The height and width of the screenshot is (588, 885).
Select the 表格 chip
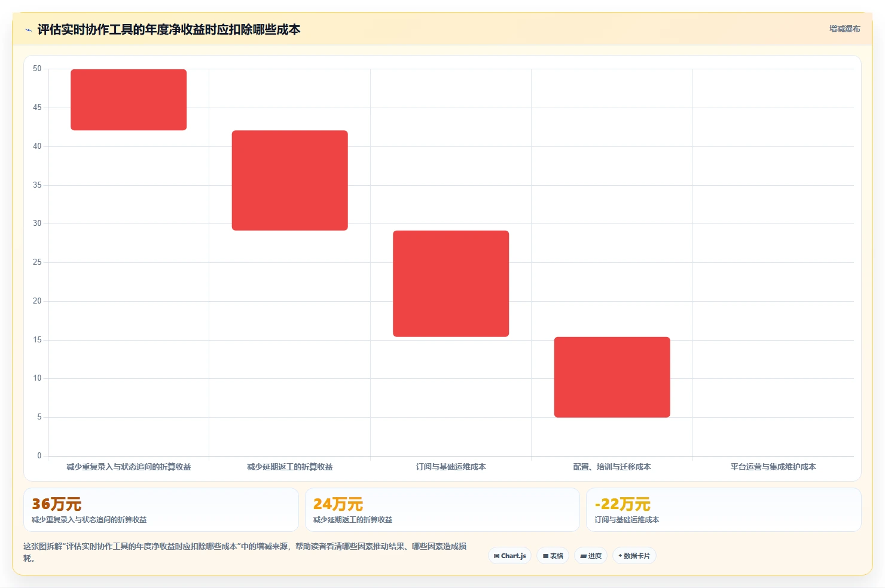coord(553,556)
